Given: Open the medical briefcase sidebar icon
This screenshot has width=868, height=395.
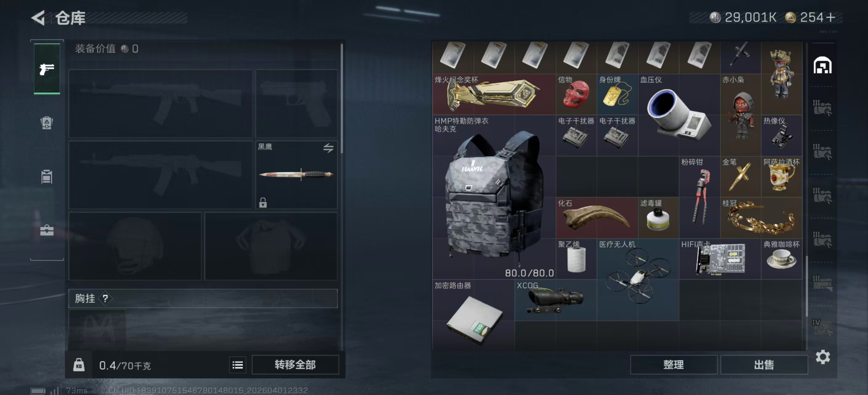Looking at the screenshot, I should pyautogui.click(x=47, y=231).
